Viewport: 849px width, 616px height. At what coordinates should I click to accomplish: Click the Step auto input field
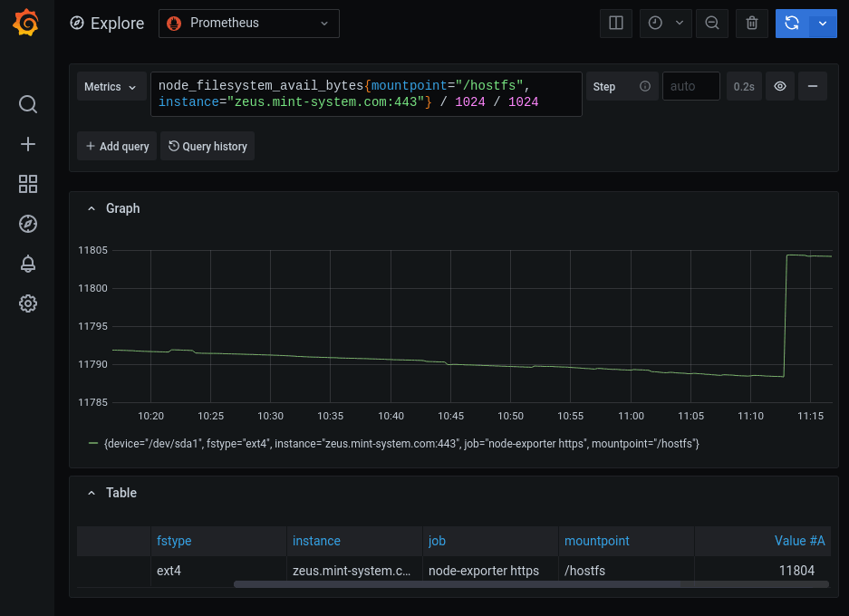[690, 86]
